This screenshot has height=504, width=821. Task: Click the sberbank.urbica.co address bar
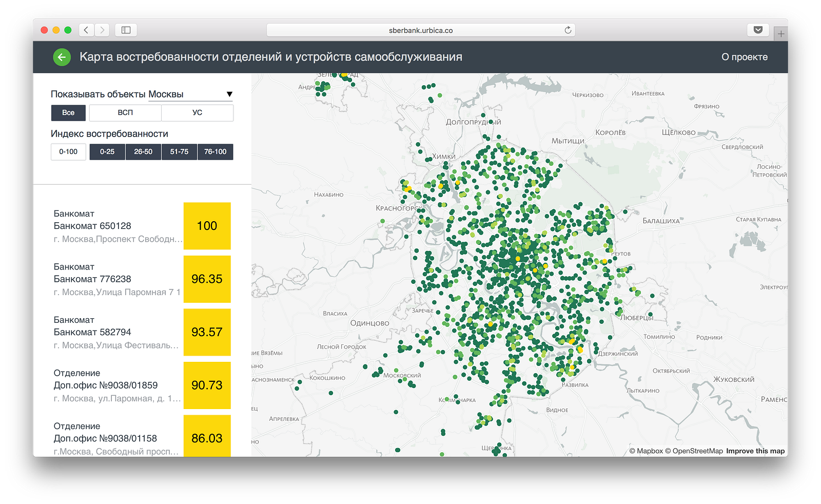point(420,30)
